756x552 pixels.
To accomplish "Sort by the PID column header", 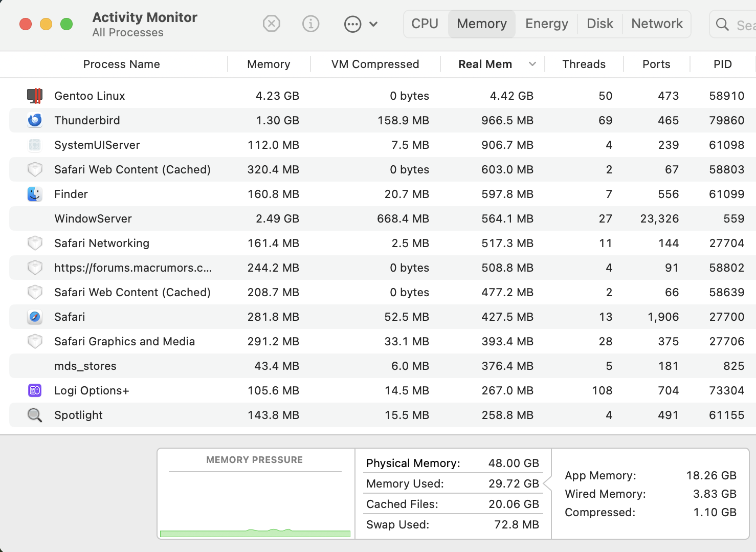I will [x=723, y=64].
